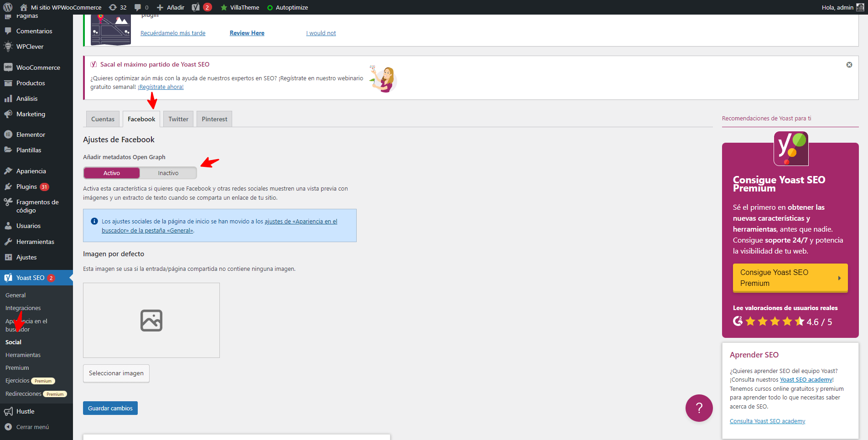Image resolution: width=868 pixels, height=440 pixels.
Task: Open the Yoast icon in the admin bar
Action: click(196, 7)
